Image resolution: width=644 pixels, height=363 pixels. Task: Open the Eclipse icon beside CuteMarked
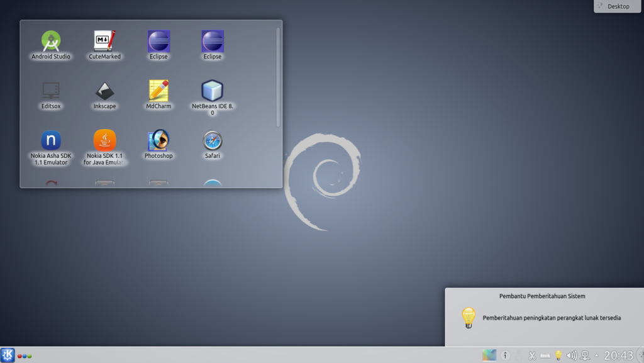point(158,41)
